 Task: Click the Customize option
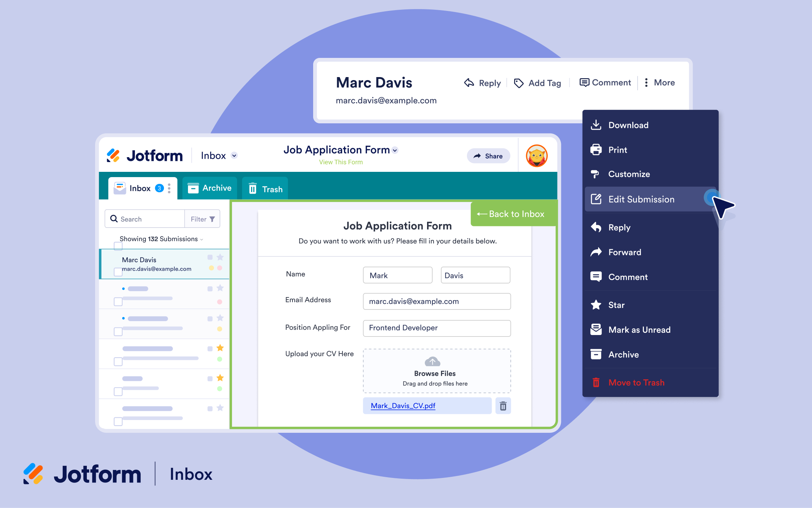[x=629, y=174]
